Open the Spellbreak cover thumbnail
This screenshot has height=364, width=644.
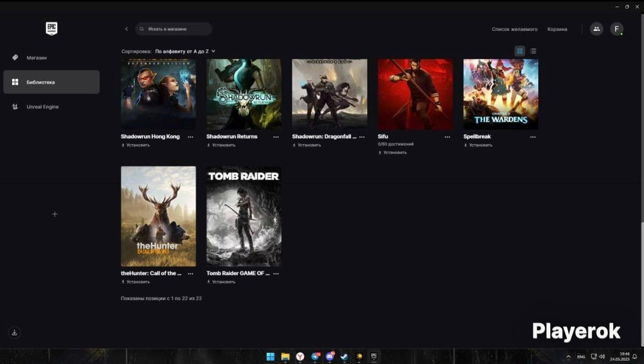click(501, 94)
